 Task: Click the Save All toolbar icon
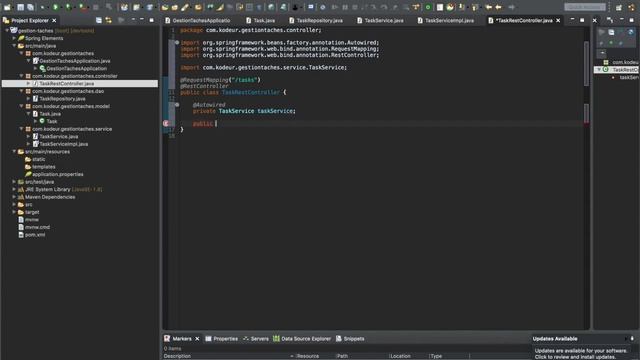(x=31, y=7)
